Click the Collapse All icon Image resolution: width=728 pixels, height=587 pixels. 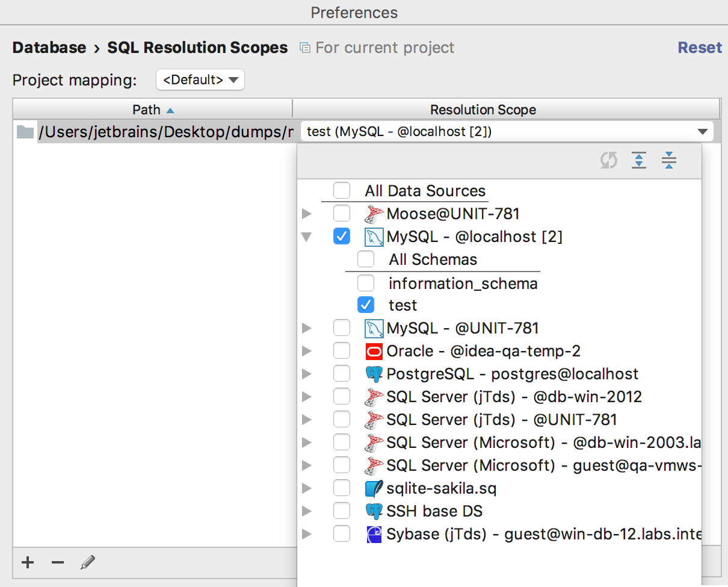point(669,161)
